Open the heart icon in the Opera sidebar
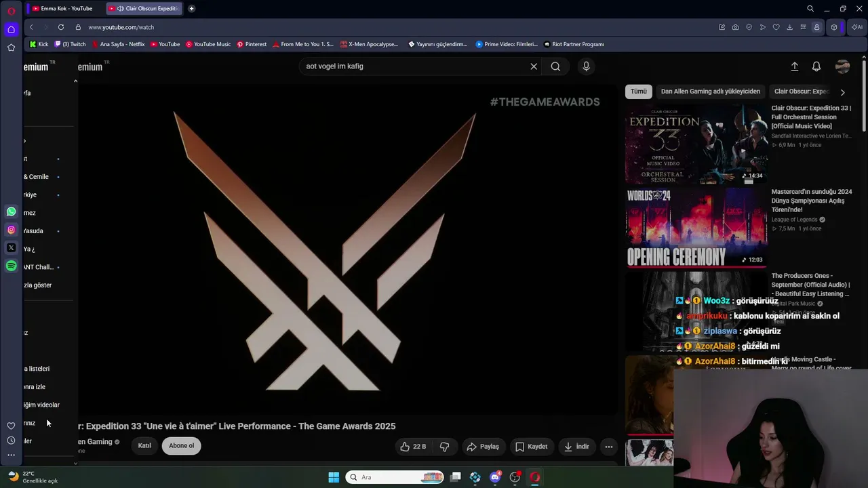 (11, 426)
